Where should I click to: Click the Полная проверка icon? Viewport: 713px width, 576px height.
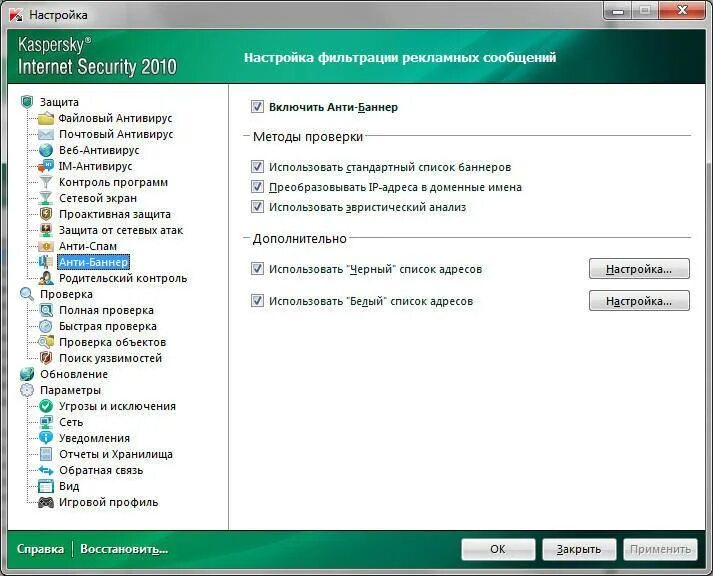45,310
